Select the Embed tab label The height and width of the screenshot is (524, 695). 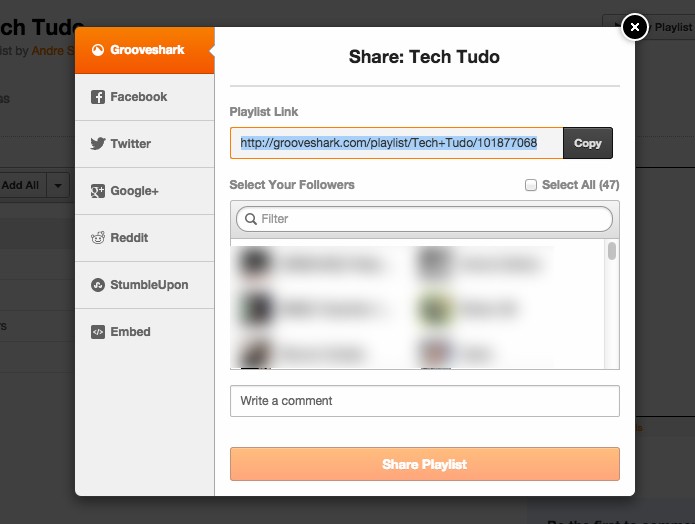point(130,332)
